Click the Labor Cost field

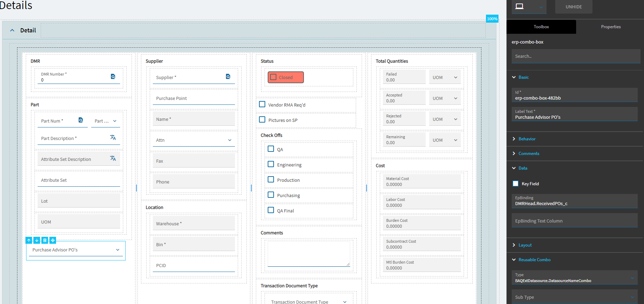tap(422, 202)
